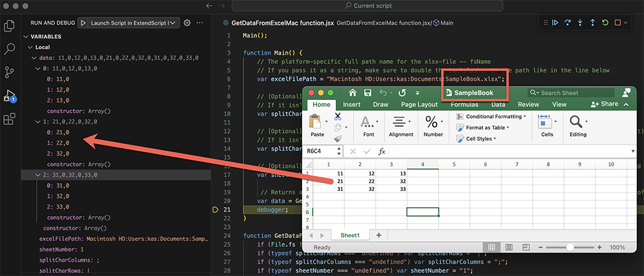Open launch.json via gear icon
This screenshot has width=644, height=276.
coord(187,23)
